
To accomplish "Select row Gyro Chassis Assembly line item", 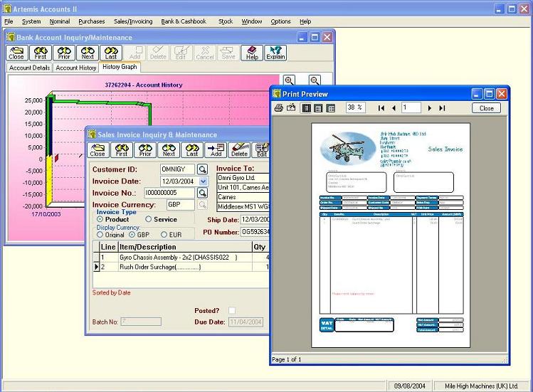I will point(181,258).
